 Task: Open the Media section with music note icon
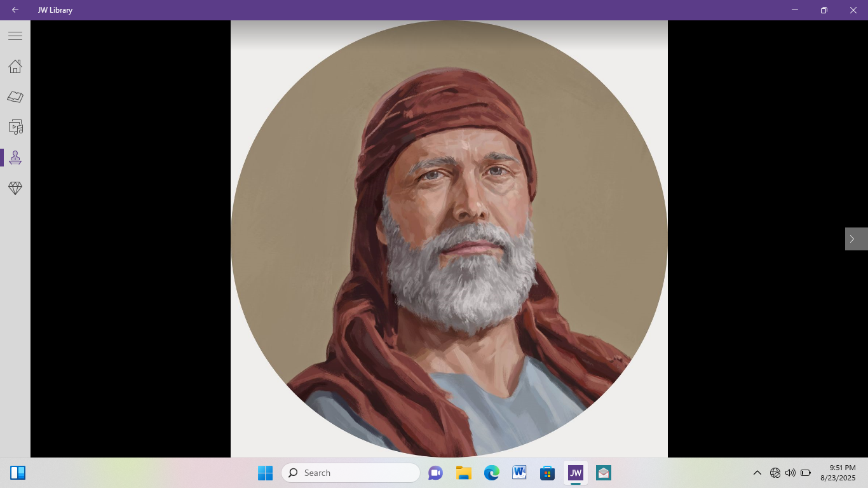(15, 127)
